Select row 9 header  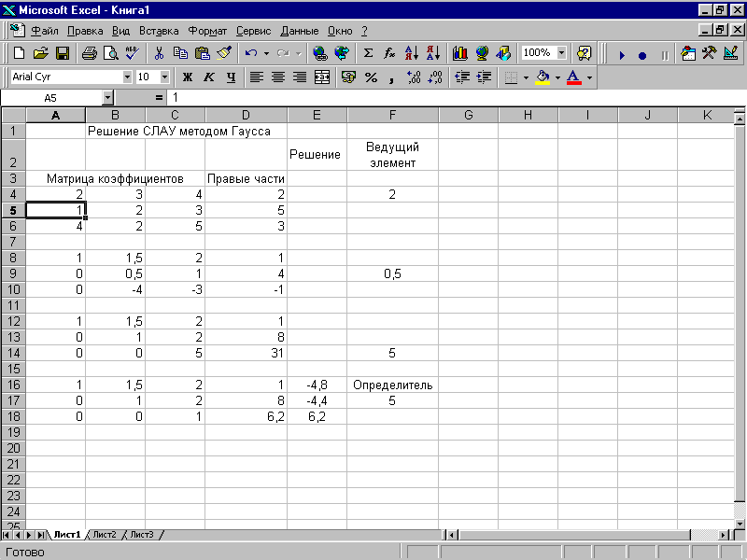(13, 273)
